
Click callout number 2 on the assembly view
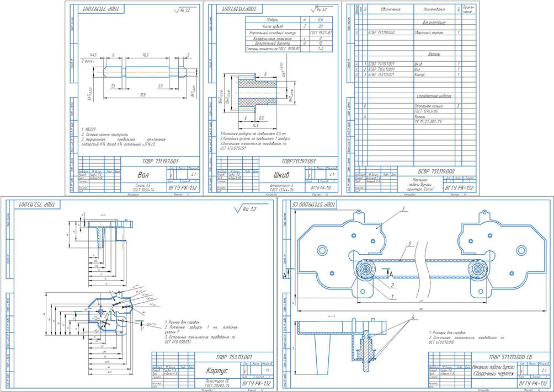tap(392, 286)
